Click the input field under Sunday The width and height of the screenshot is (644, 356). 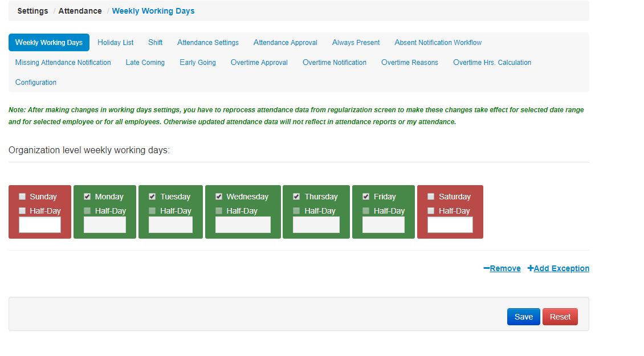click(40, 225)
